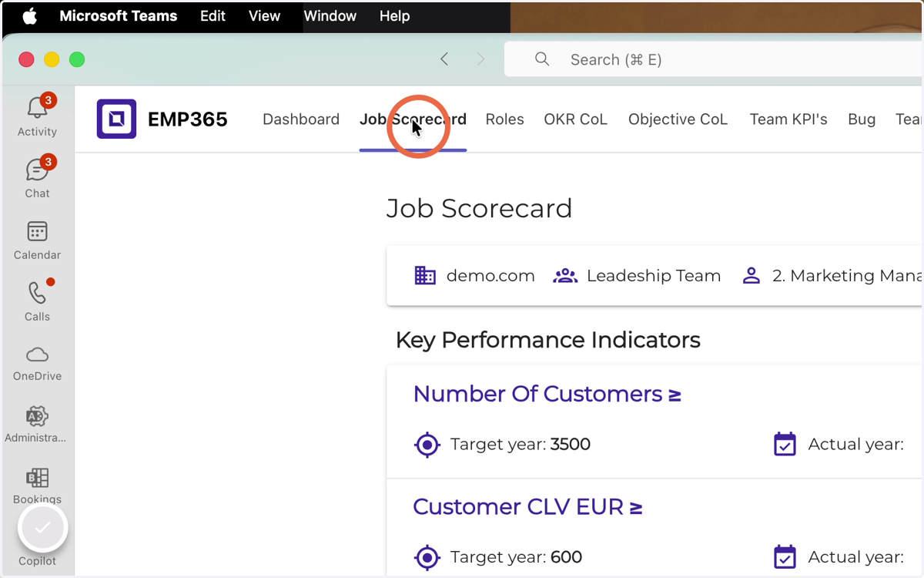Select demo.com organization text
924x578 pixels.
click(490, 276)
